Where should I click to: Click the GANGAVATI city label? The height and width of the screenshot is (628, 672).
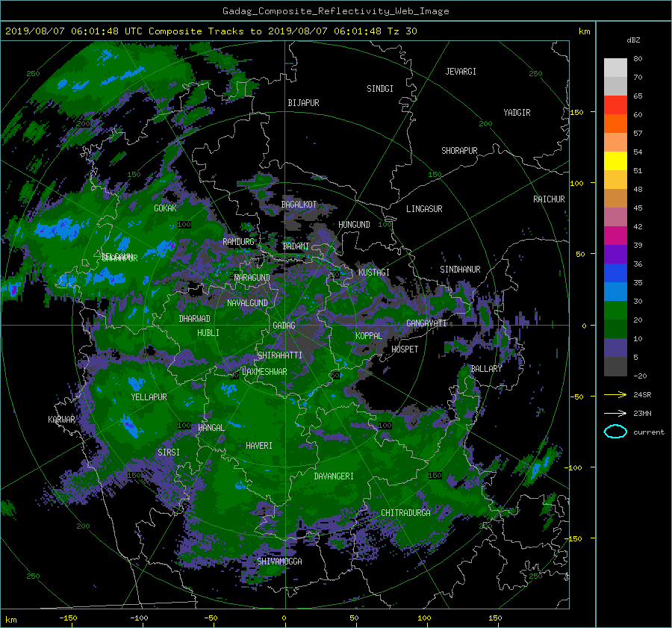click(x=426, y=323)
